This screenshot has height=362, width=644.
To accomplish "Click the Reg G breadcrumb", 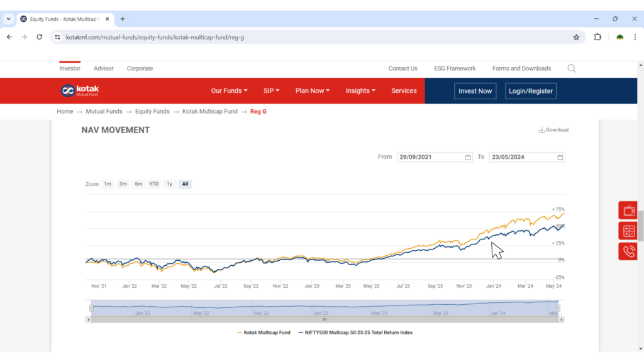I will point(258,111).
